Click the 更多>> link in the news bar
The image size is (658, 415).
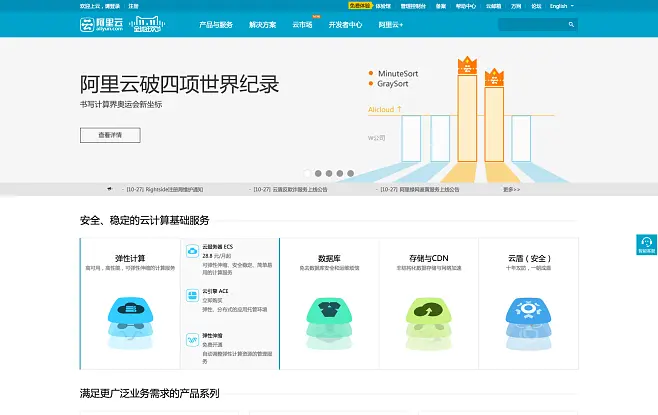pos(512,190)
